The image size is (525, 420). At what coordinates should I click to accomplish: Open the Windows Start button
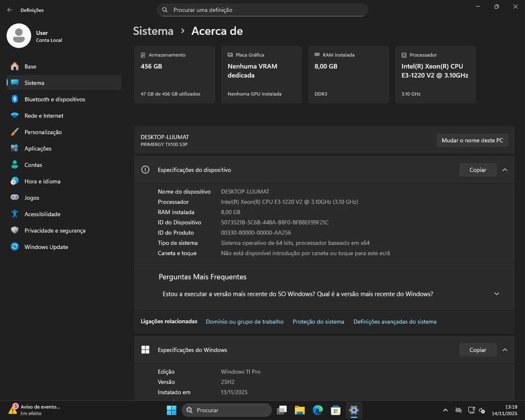pyautogui.click(x=172, y=410)
